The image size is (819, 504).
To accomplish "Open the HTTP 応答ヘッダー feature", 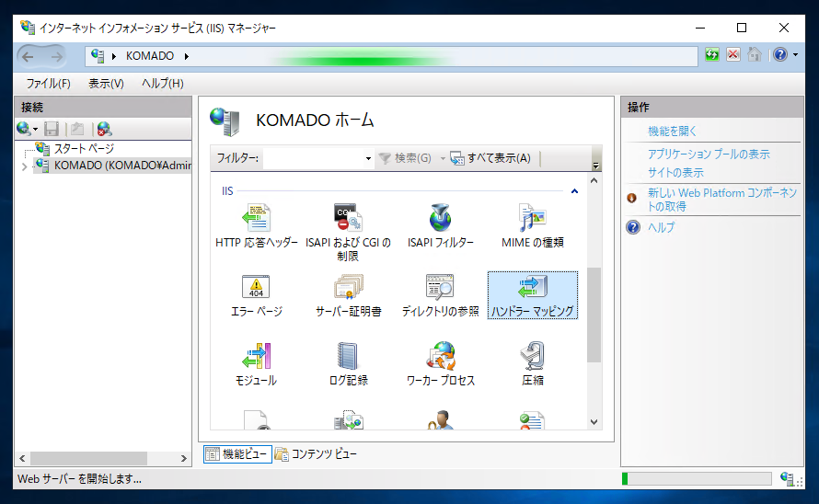I will [x=256, y=226].
